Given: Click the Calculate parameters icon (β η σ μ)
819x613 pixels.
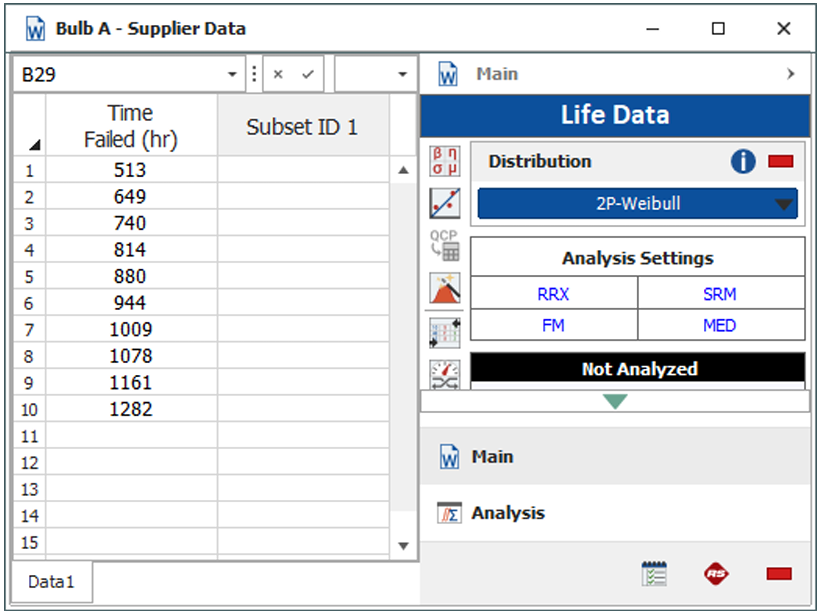Looking at the screenshot, I should tap(444, 161).
